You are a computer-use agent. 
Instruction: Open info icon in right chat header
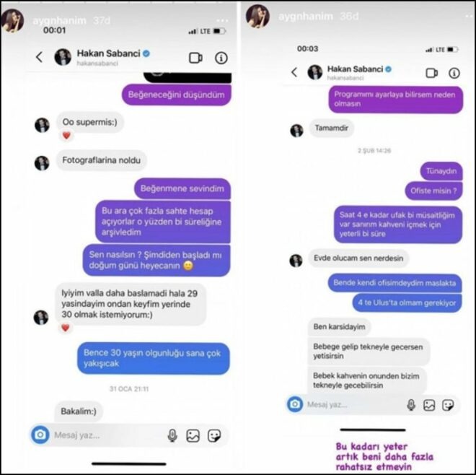coord(454,73)
